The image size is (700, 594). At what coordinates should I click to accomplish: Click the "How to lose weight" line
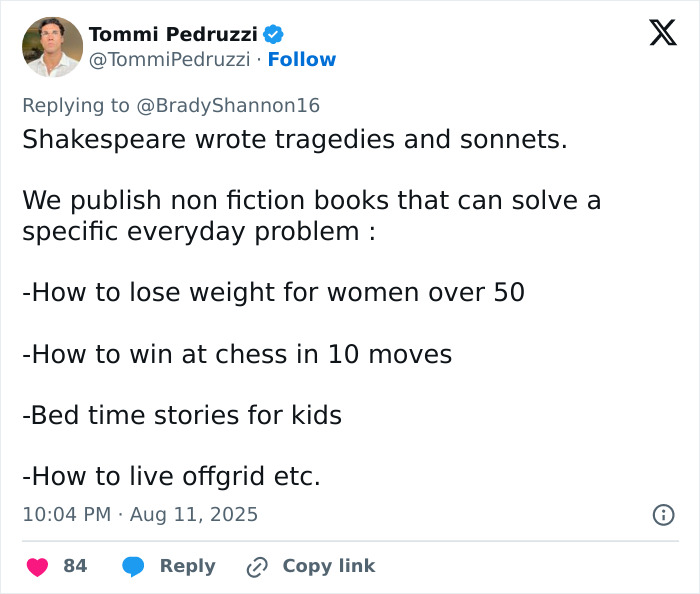273,293
